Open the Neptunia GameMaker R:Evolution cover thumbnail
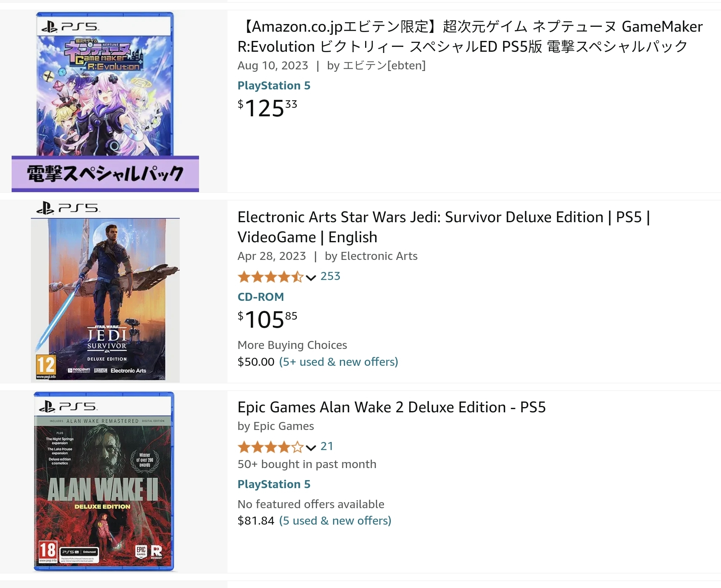Image resolution: width=721 pixels, height=588 pixels. tap(105, 84)
